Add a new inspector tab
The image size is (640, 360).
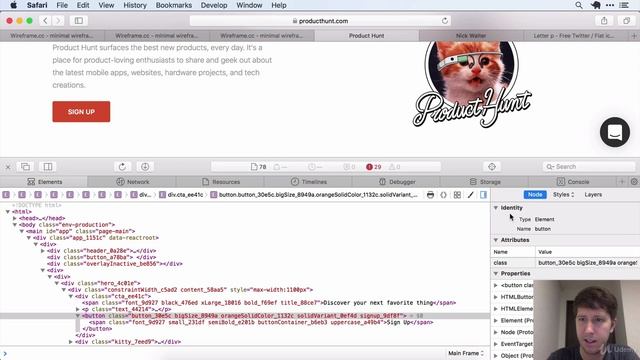coord(622,182)
